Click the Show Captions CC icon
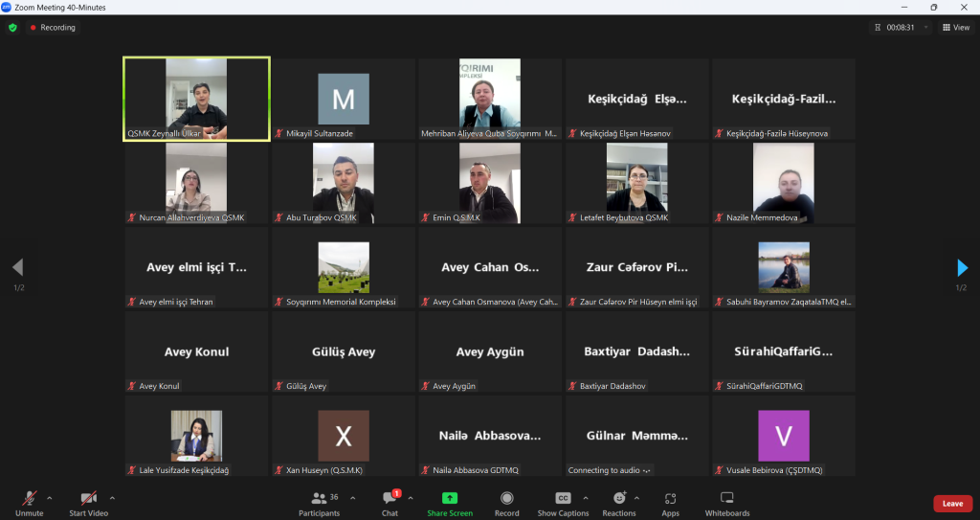The height and width of the screenshot is (520, 980). pyautogui.click(x=563, y=498)
